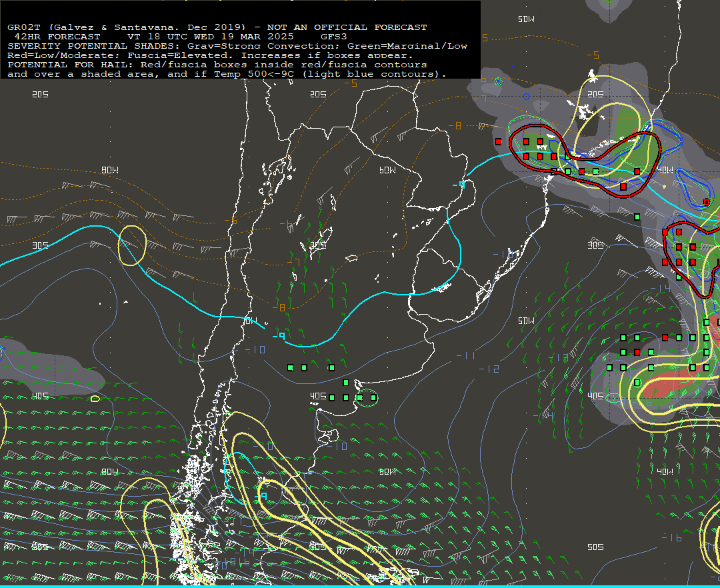720x588 pixels.
Task: Click the "GR02T (Galvez & Santavana. Dec 2019)" title text
Action: coord(126,27)
